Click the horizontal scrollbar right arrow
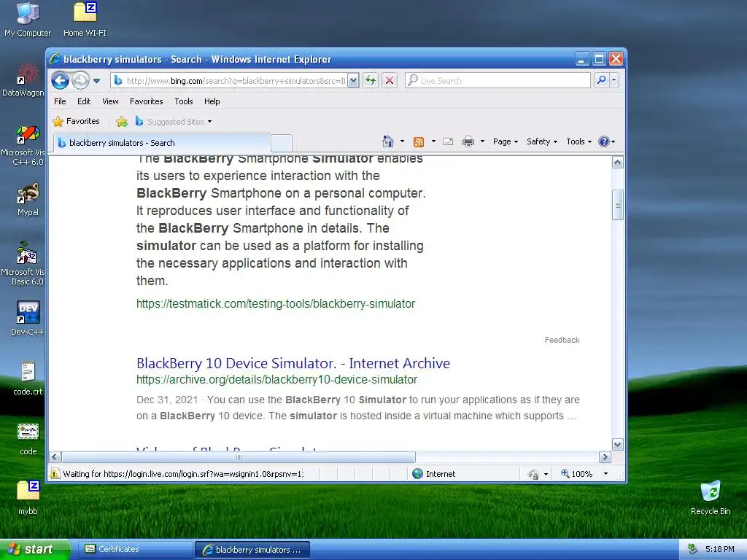The height and width of the screenshot is (560, 747). (x=605, y=457)
